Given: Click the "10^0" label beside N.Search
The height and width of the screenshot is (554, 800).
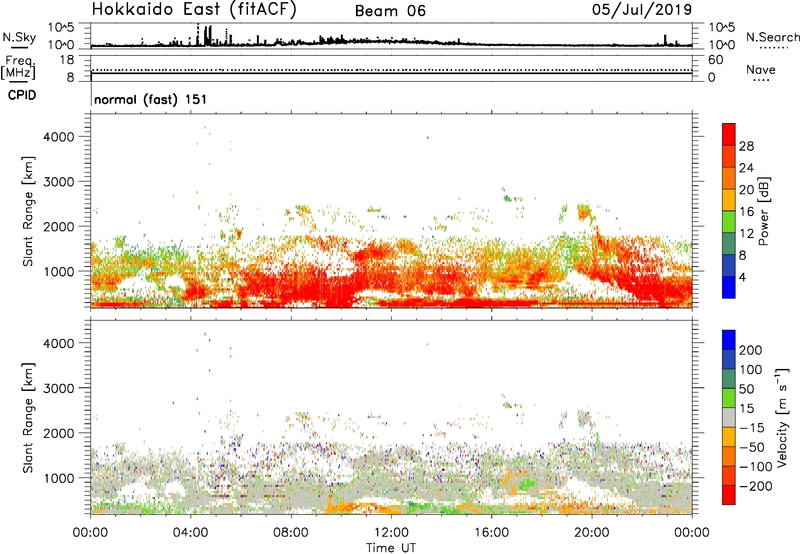Looking at the screenshot, I should pos(721,45).
